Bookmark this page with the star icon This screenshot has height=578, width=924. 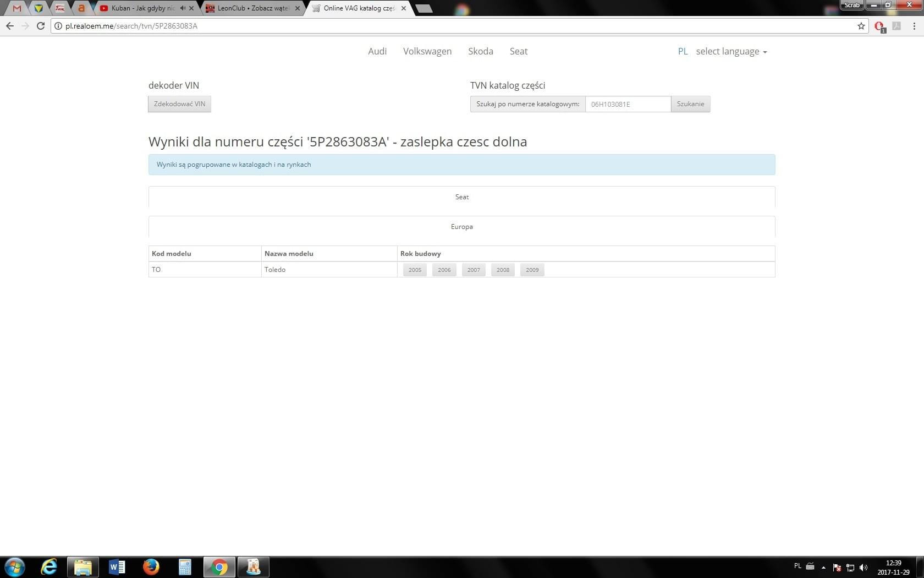tap(861, 26)
